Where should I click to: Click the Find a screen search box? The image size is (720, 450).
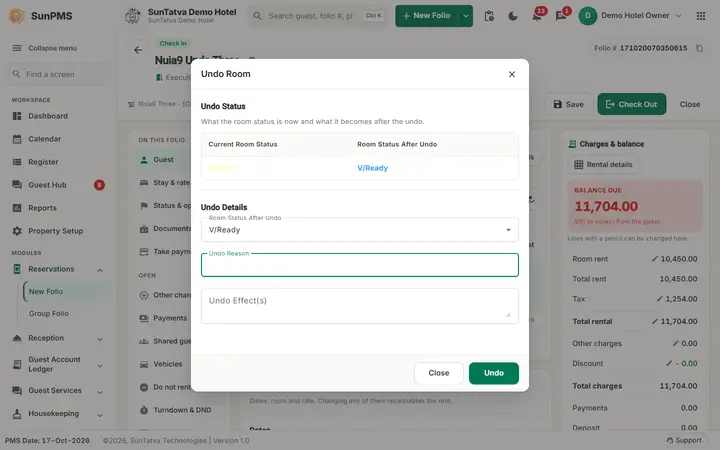coord(58,74)
